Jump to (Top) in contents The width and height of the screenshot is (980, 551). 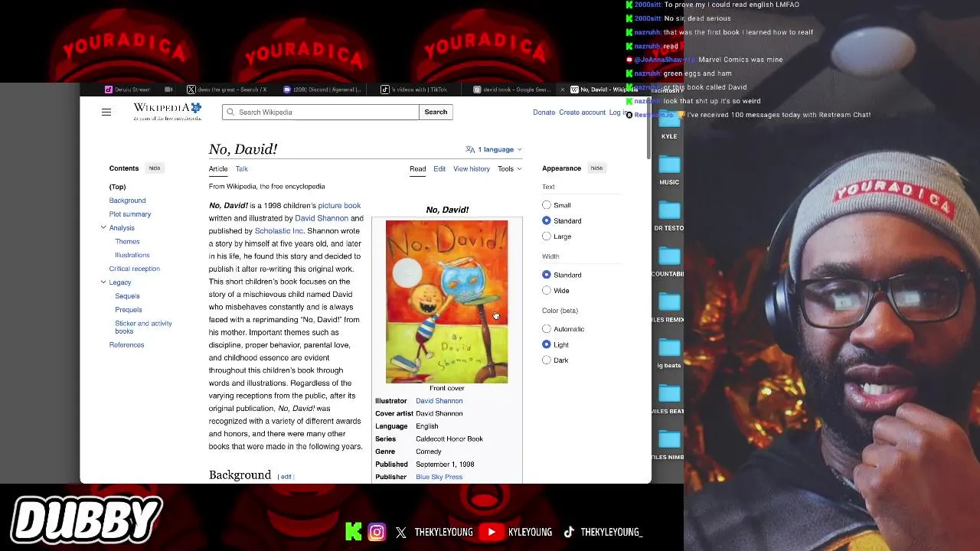point(117,187)
